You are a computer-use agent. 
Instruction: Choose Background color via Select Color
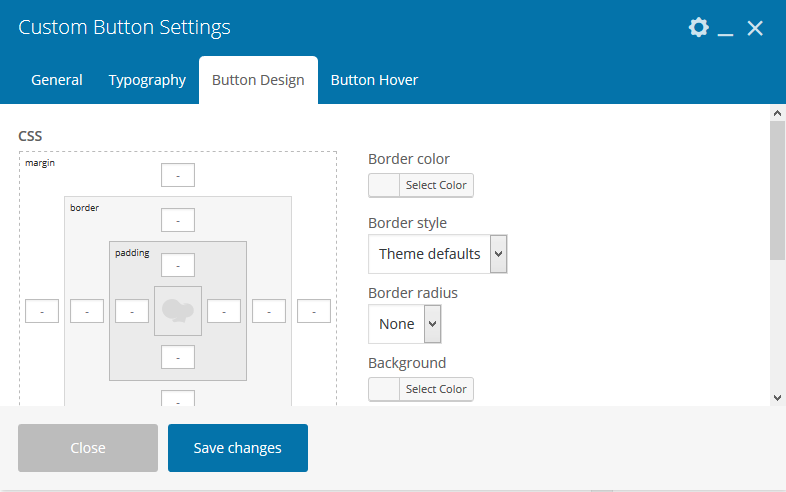tap(421, 389)
